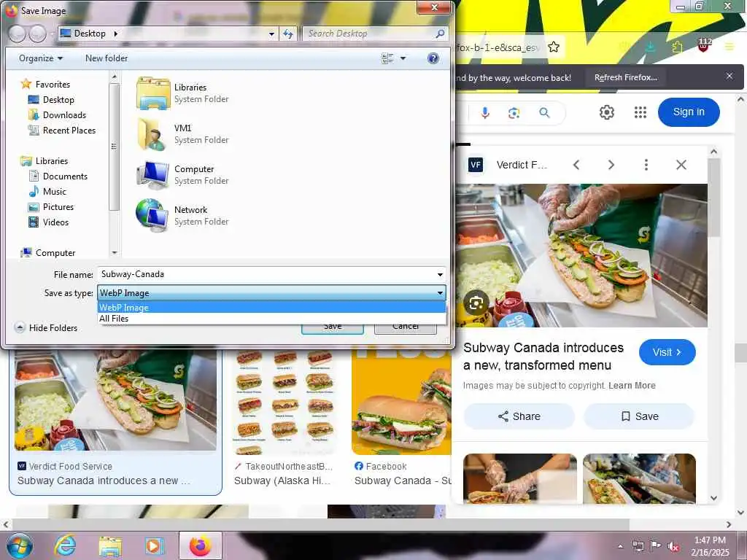Change view with the view layout icon
The height and width of the screenshot is (560, 747).
387,58
